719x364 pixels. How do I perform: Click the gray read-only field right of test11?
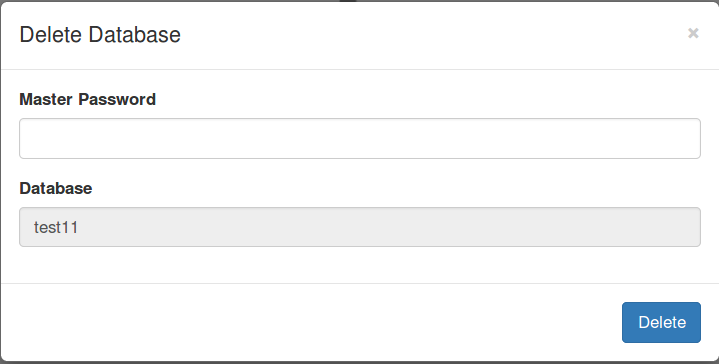[390, 227]
